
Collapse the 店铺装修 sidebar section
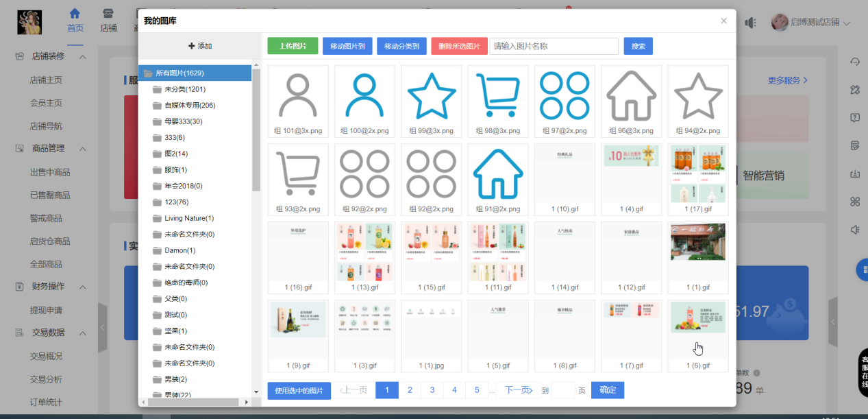pos(83,56)
